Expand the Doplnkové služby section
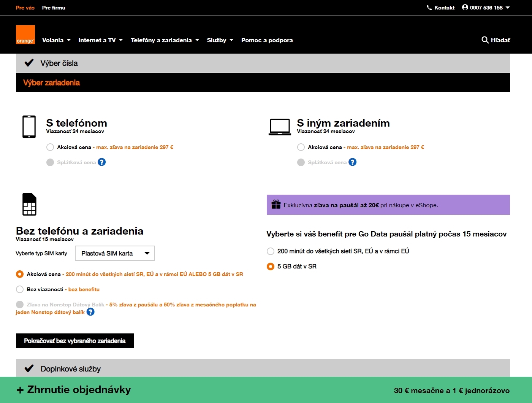532x403 pixels. [263, 368]
